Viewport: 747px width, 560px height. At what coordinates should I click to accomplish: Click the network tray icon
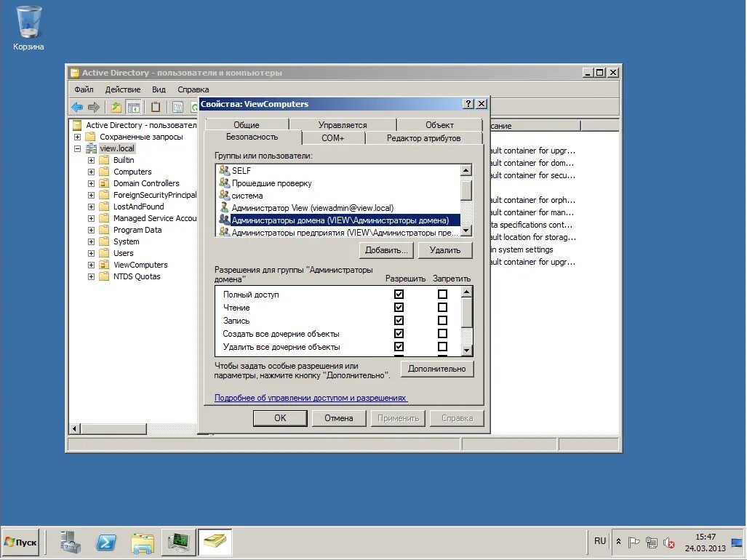pyautogui.click(x=651, y=542)
